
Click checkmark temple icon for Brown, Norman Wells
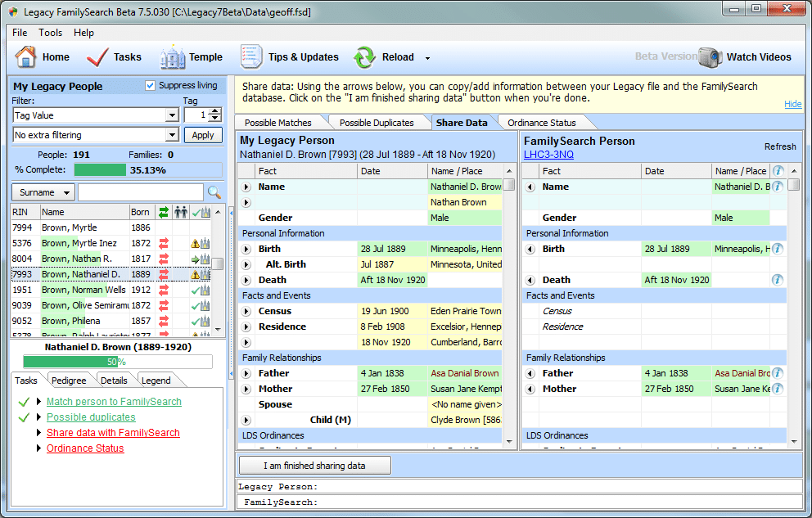[201, 290]
